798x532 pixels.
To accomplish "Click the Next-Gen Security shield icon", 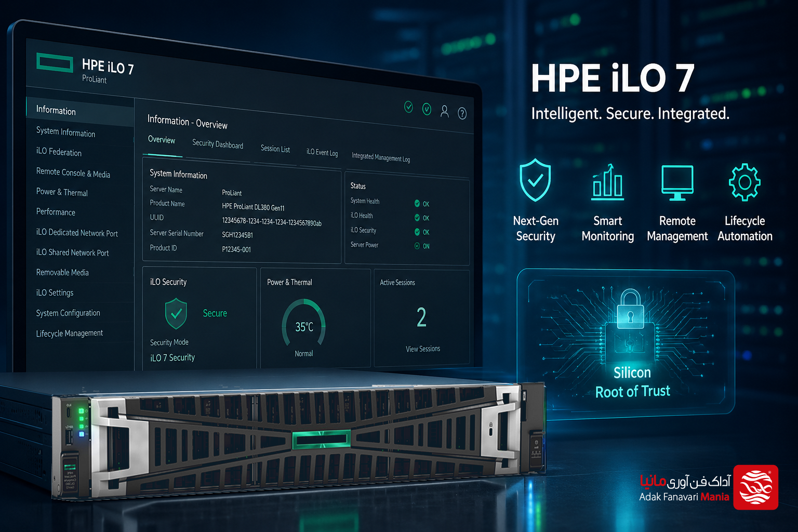I will tap(535, 180).
